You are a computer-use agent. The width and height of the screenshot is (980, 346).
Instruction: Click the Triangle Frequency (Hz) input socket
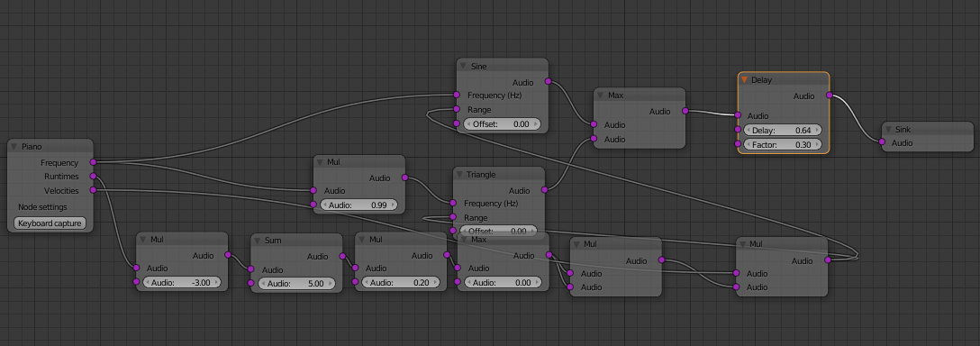click(454, 204)
